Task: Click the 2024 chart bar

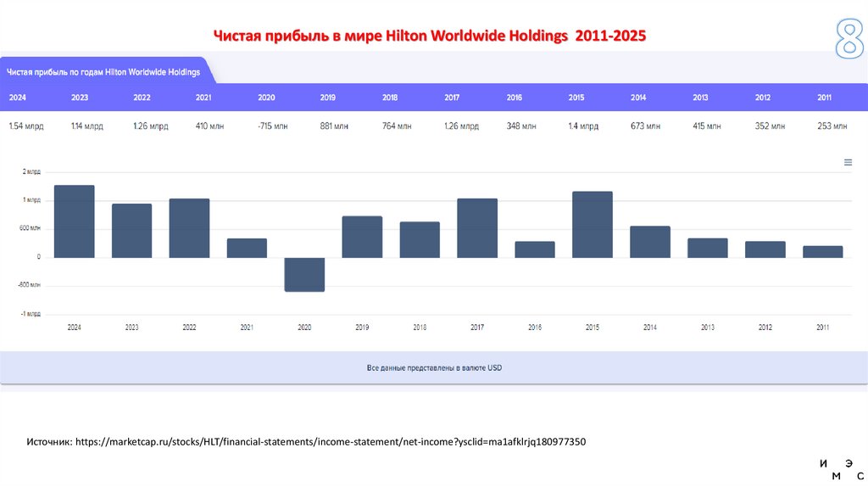Action: coord(75,221)
